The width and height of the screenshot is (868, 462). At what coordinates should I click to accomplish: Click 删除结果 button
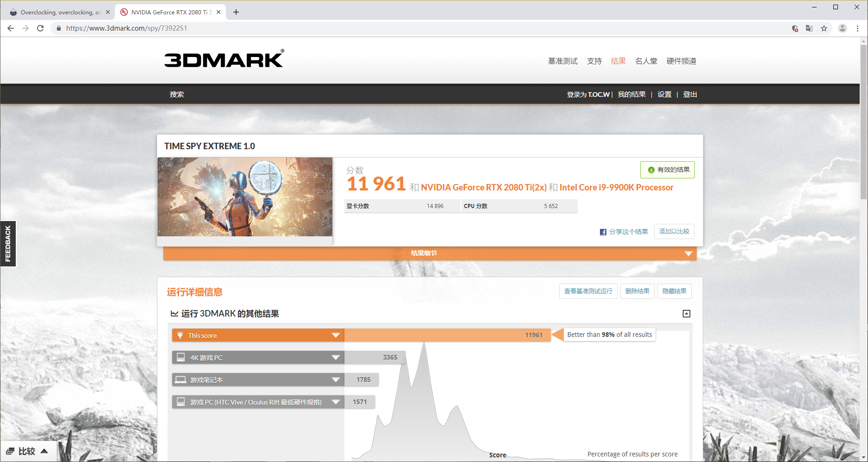coord(637,291)
